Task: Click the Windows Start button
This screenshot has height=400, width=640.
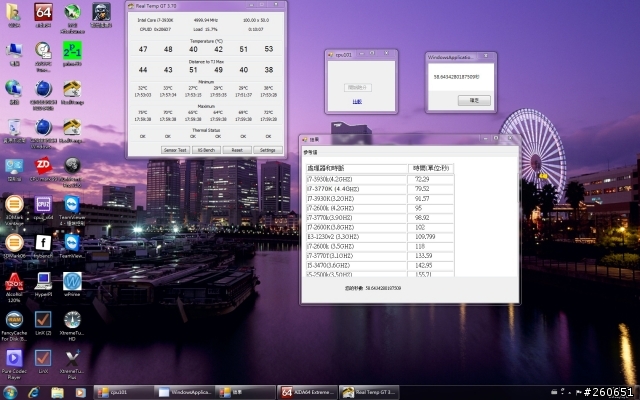Action: pyautogui.click(x=10, y=391)
